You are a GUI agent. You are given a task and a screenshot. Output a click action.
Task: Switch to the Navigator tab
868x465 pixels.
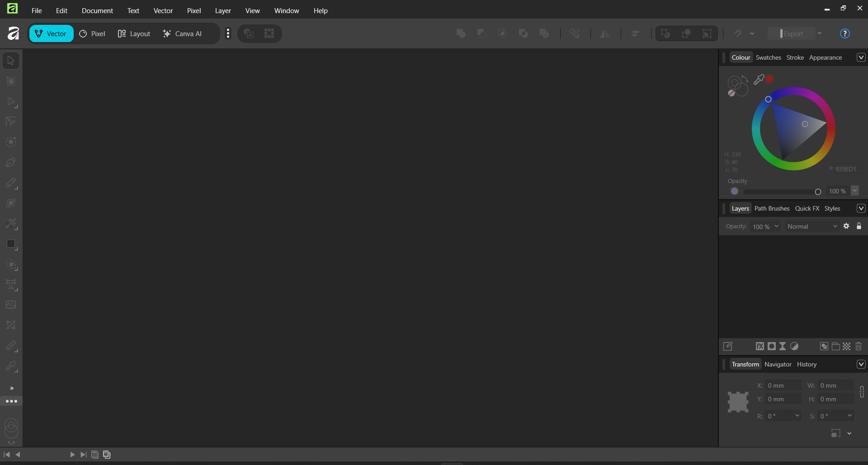click(778, 364)
